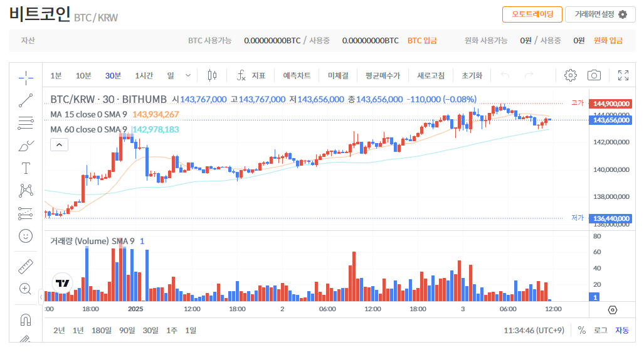Open timezone menu at 11:34:46 (UTC+9)
Viewport: 644px width, 352px height.
(x=534, y=330)
